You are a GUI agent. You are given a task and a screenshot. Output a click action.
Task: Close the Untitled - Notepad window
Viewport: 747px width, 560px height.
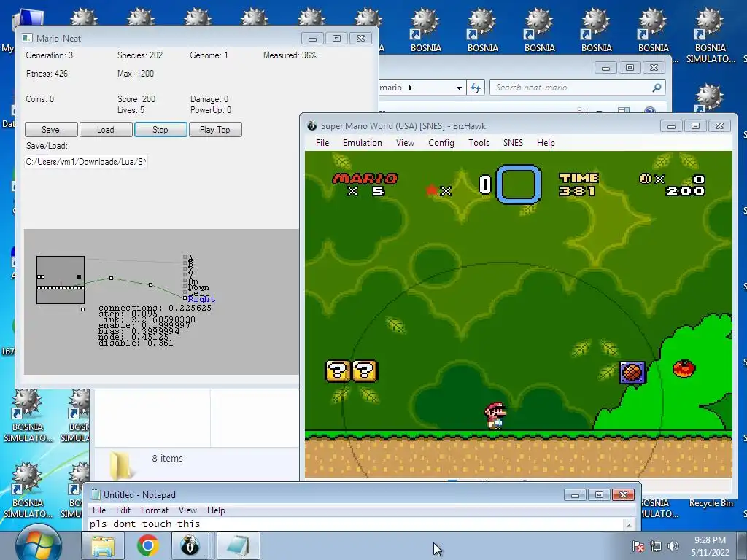coord(623,495)
